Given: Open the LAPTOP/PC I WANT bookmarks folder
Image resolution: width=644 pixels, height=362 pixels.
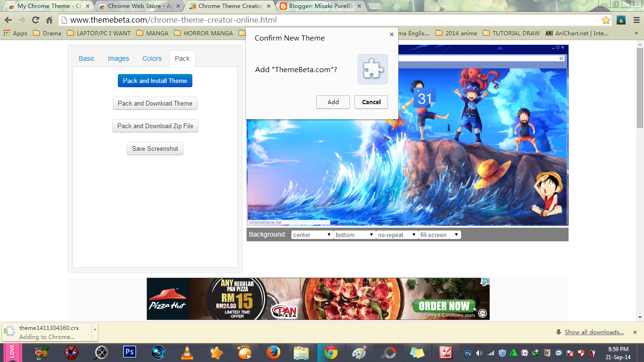Looking at the screenshot, I should 99,33.
